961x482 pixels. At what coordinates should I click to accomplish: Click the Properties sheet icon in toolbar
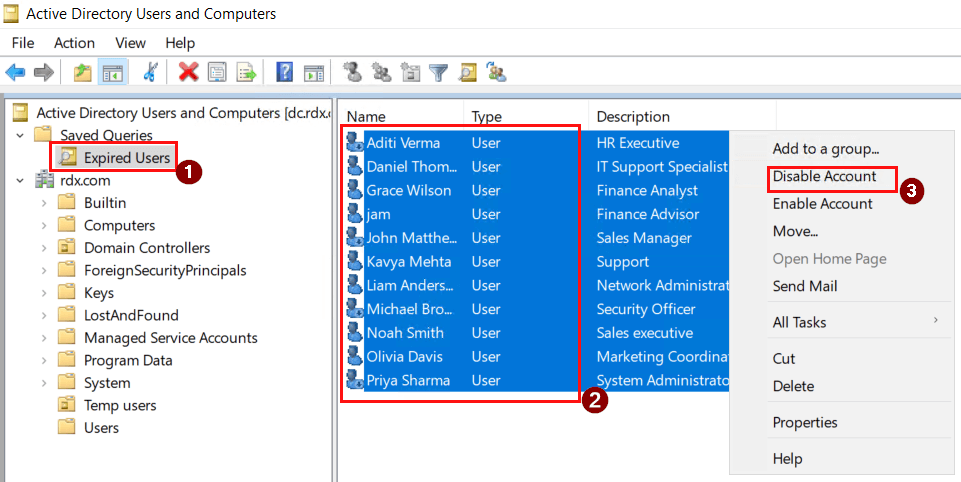click(218, 74)
